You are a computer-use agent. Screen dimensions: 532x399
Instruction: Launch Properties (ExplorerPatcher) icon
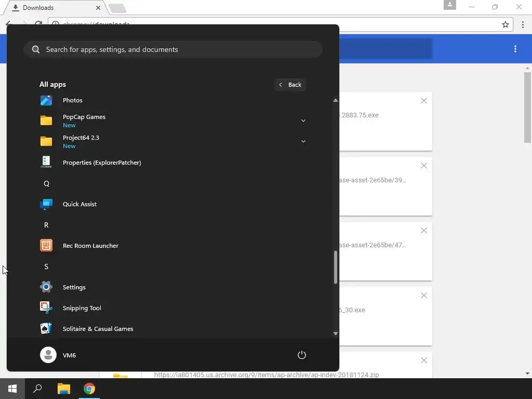[46, 162]
